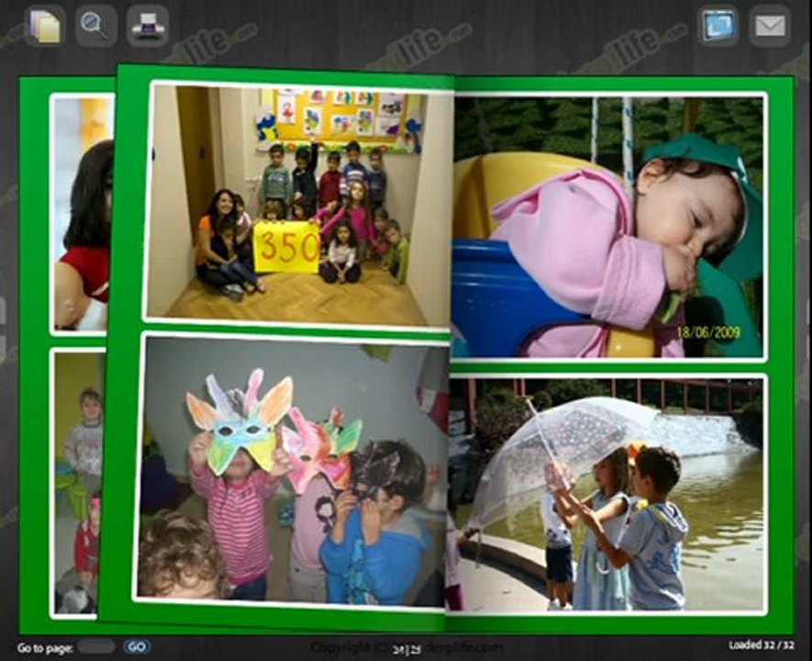The height and width of the screenshot is (661, 812).
Task: Share album by email envelope icon
Action: tap(770, 25)
